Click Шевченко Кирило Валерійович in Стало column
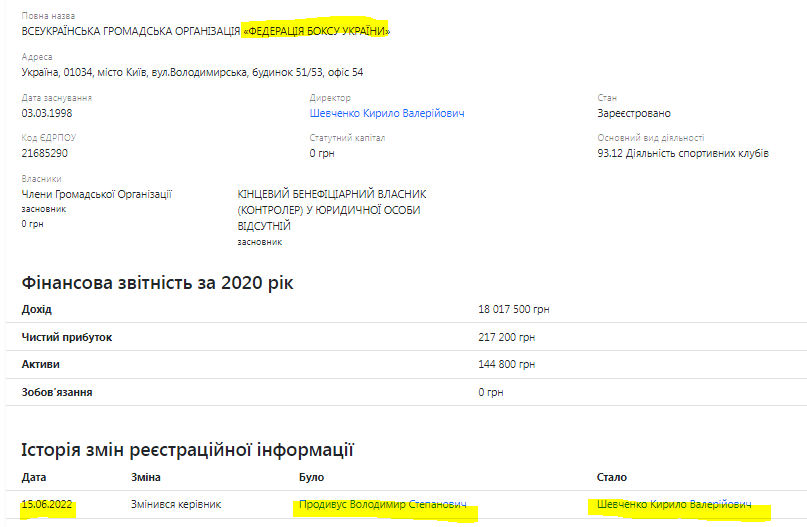Image resolution: width=807 pixels, height=527 pixels. click(673, 505)
